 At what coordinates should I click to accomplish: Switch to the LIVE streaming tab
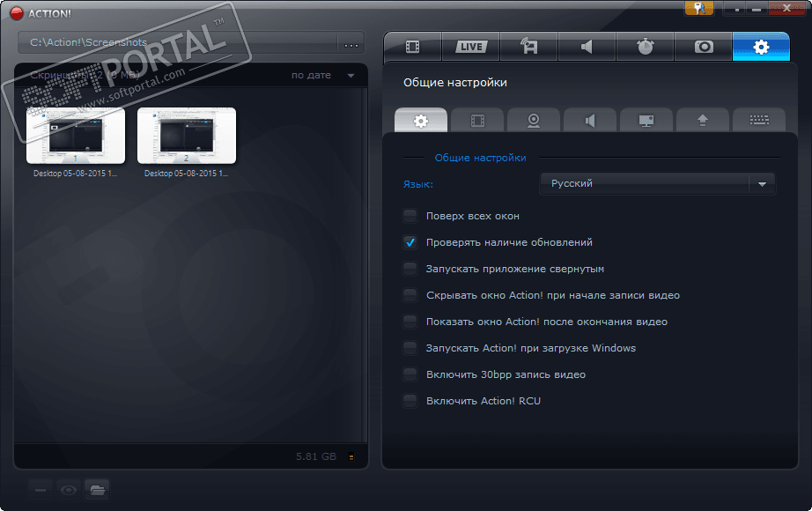coord(471,47)
